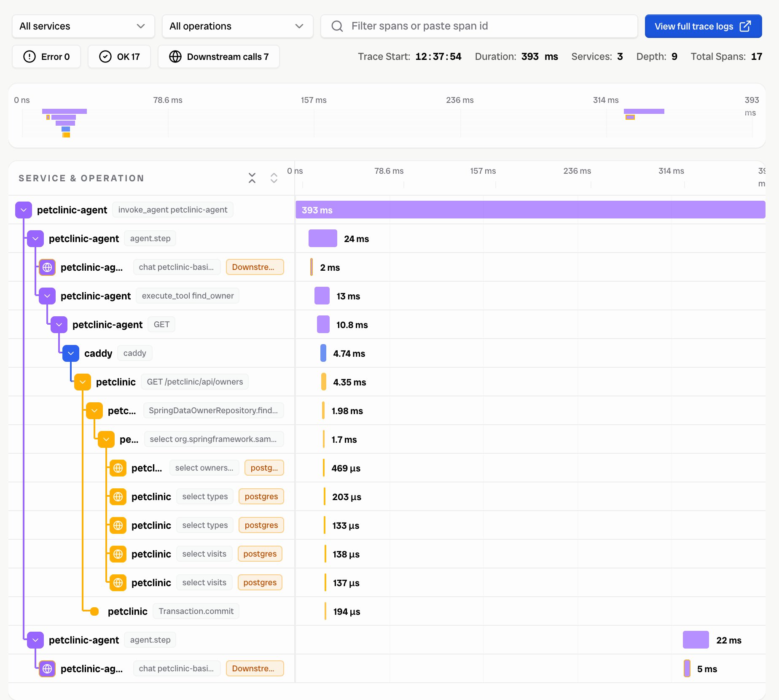Image resolution: width=779 pixels, height=700 pixels.
Task: Click the Trace Start 12:37:54 value
Action: (438, 57)
